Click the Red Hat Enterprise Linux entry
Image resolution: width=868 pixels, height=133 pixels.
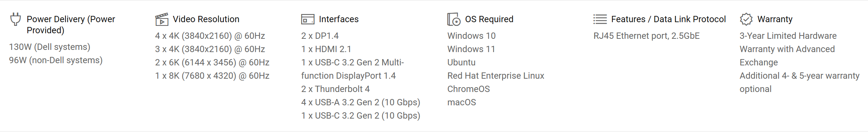(x=496, y=76)
